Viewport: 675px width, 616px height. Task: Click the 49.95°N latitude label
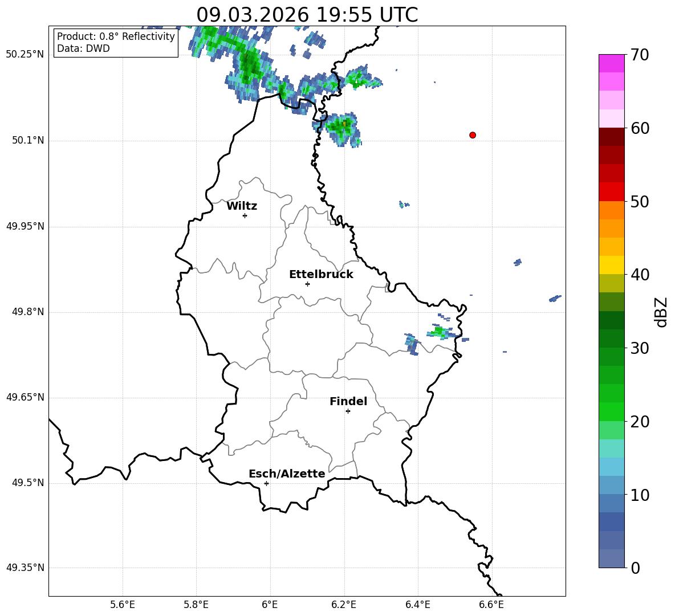(25, 226)
